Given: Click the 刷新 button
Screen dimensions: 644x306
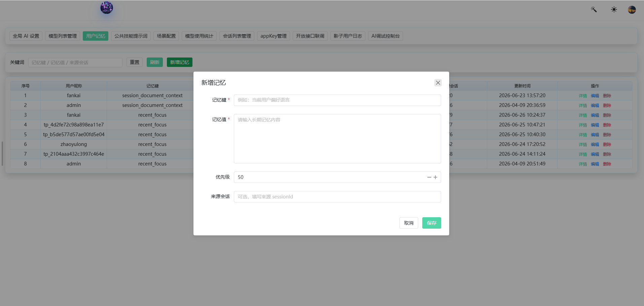Looking at the screenshot, I should (155, 62).
